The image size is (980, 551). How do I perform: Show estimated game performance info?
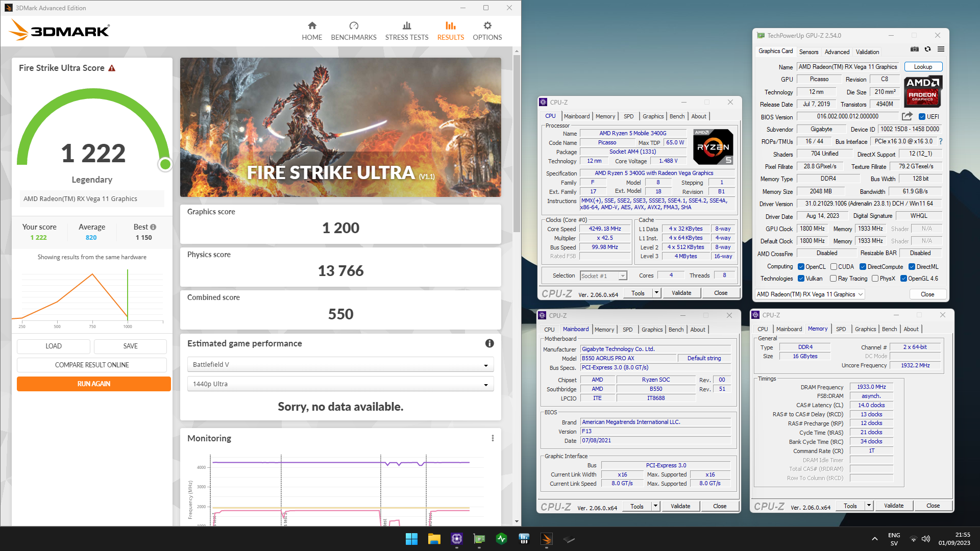(489, 343)
